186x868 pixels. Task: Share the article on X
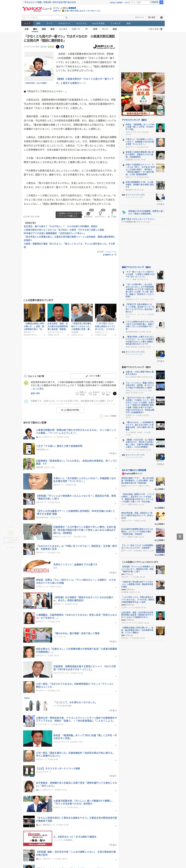tap(57, 47)
